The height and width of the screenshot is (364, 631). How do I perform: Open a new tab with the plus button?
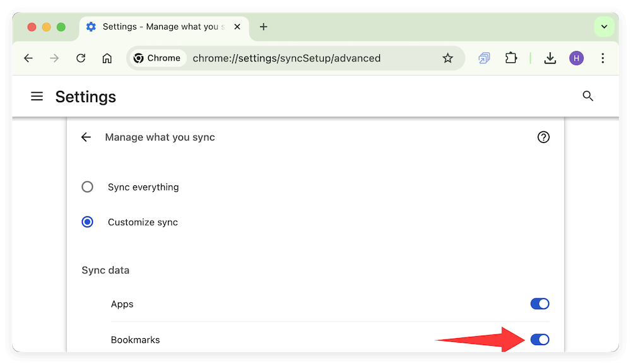click(263, 26)
